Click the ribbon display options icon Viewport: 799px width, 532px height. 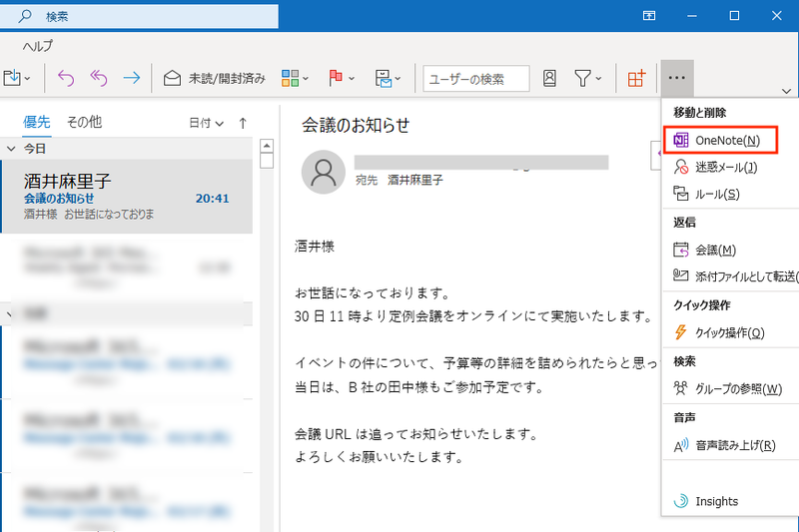(x=648, y=16)
